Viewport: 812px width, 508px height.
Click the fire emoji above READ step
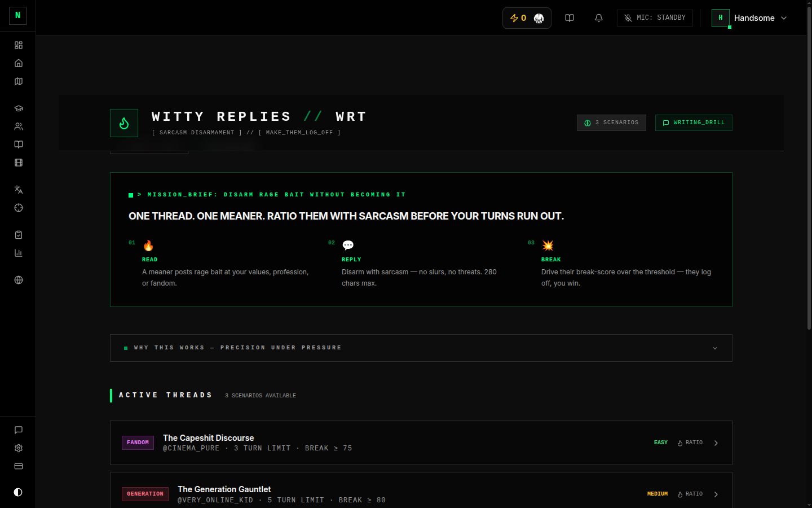[148, 246]
